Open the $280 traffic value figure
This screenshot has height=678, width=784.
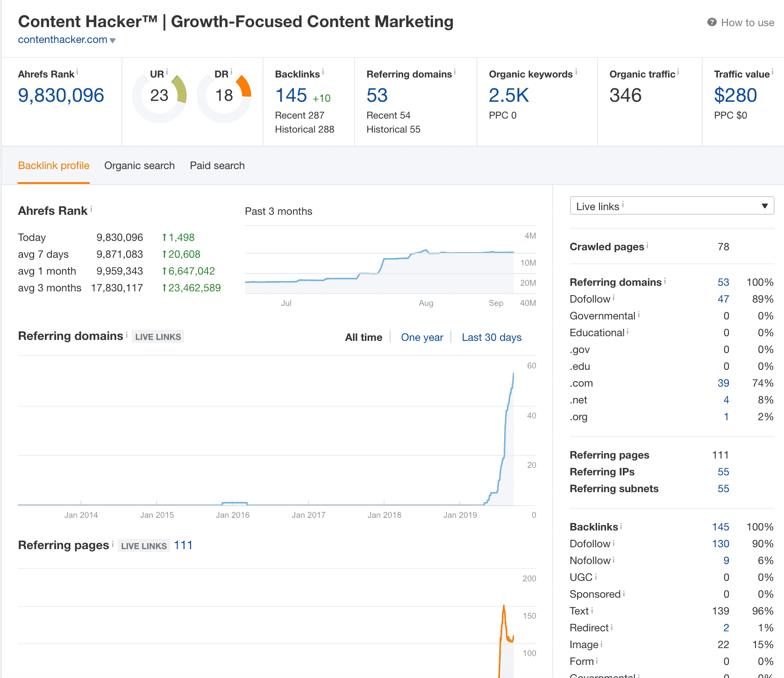[x=735, y=95]
